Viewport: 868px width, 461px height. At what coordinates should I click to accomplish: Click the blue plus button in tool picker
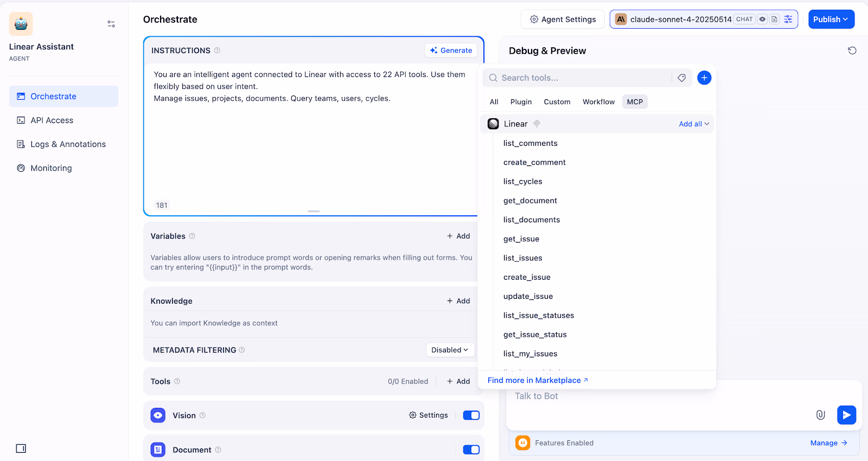pyautogui.click(x=704, y=78)
